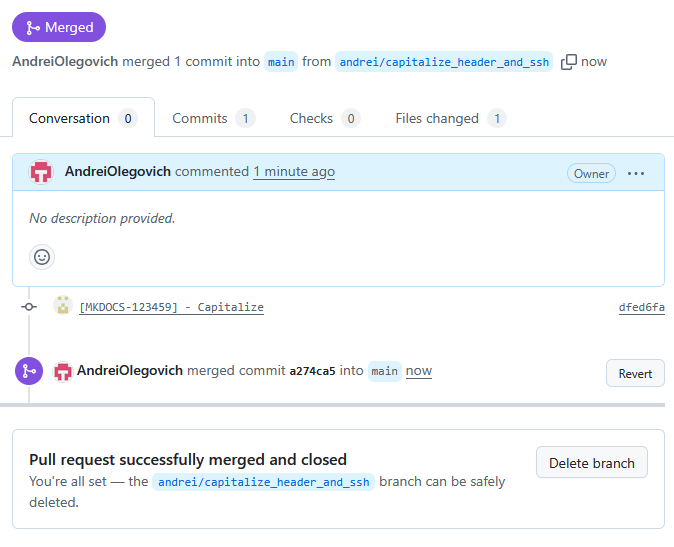Switch to the Checks tab
This screenshot has width=674, height=547.
tap(325, 118)
